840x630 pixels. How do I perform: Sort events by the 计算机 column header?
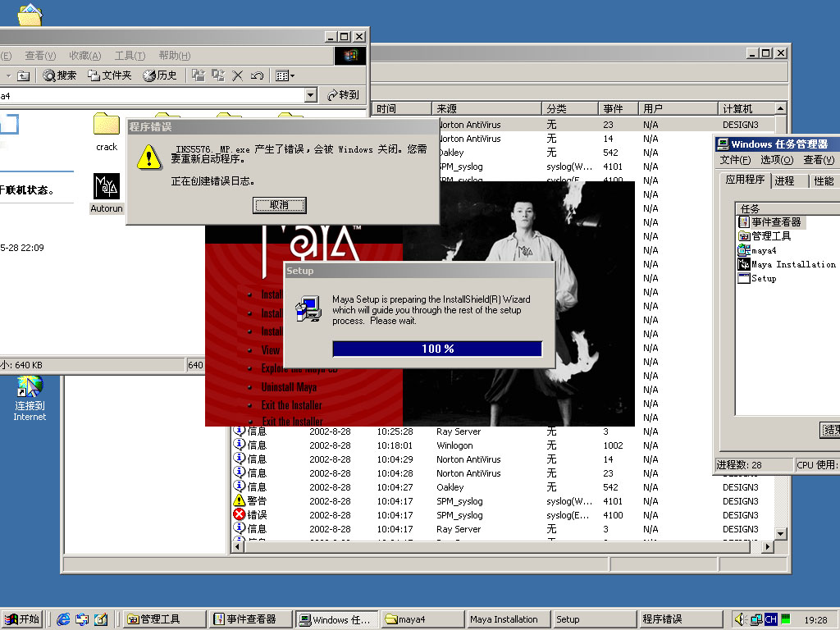pyautogui.click(x=746, y=109)
